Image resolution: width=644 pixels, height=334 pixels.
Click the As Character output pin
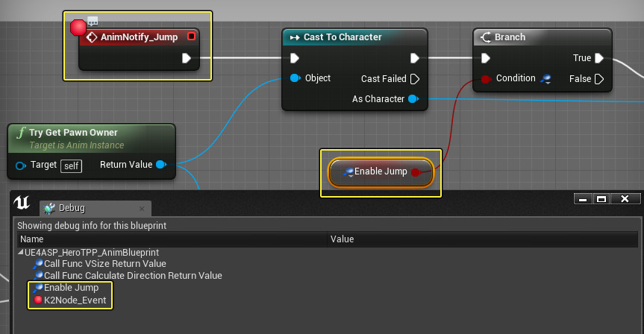click(x=413, y=99)
